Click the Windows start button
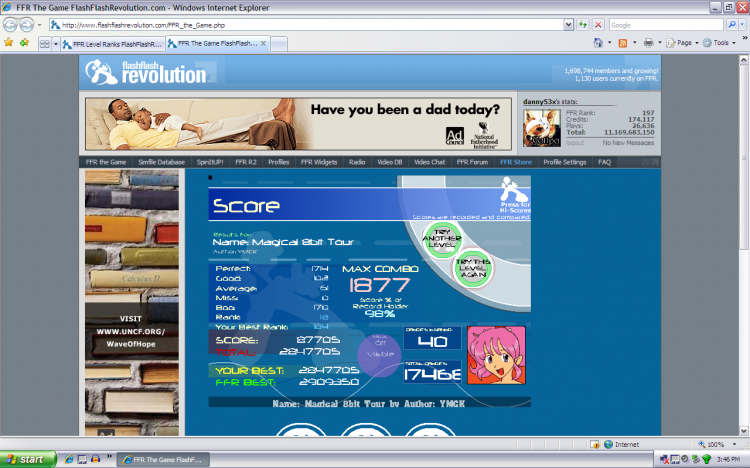The height and width of the screenshot is (468, 750). (x=28, y=459)
